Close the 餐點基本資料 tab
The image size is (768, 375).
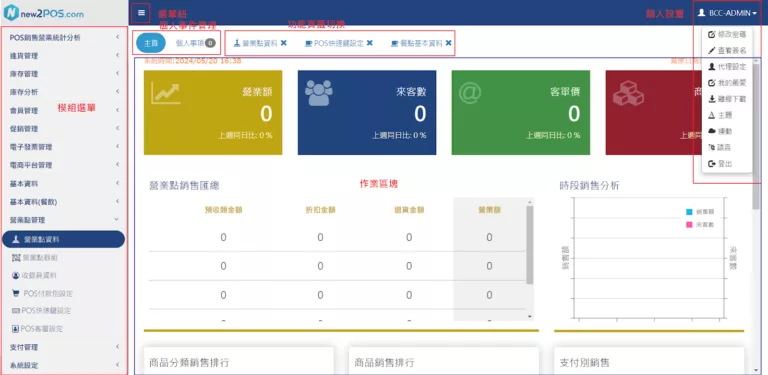click(448, 43)
